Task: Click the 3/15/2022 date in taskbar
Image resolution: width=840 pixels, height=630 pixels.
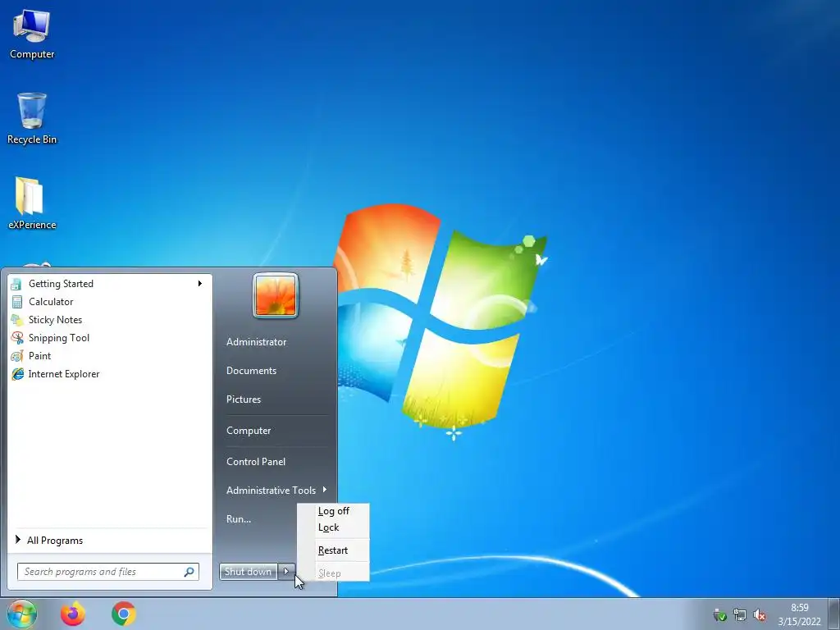Action: pyautogui.click(x=799, y=622)
